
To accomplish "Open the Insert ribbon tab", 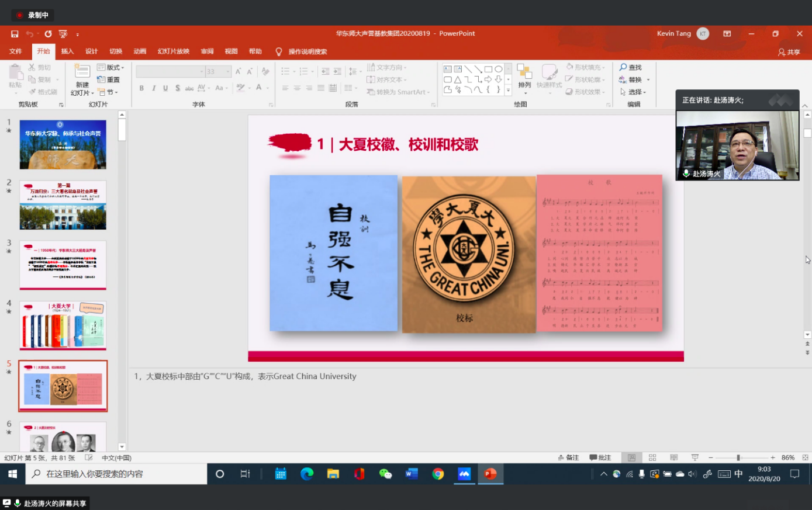I will (67, 51).
